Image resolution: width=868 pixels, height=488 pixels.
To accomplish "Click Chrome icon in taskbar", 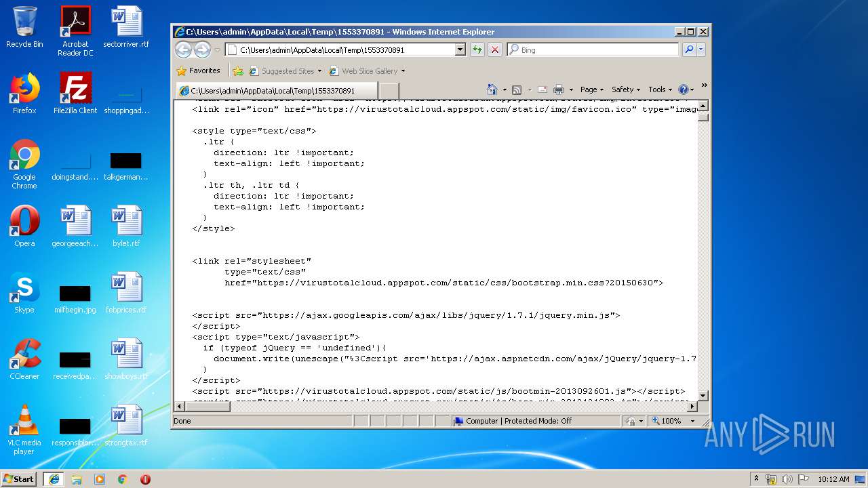I will tap(122, 479).
